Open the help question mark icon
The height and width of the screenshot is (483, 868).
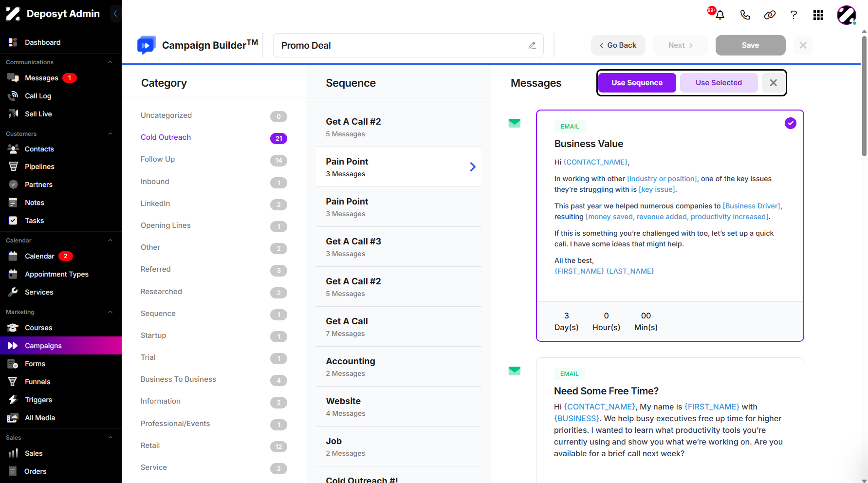[794, 15]
